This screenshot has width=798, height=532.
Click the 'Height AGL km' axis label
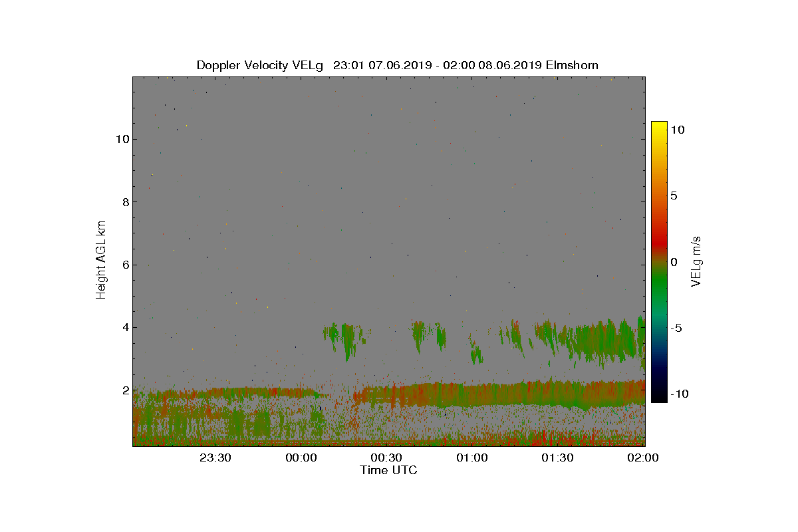(101, 261)
